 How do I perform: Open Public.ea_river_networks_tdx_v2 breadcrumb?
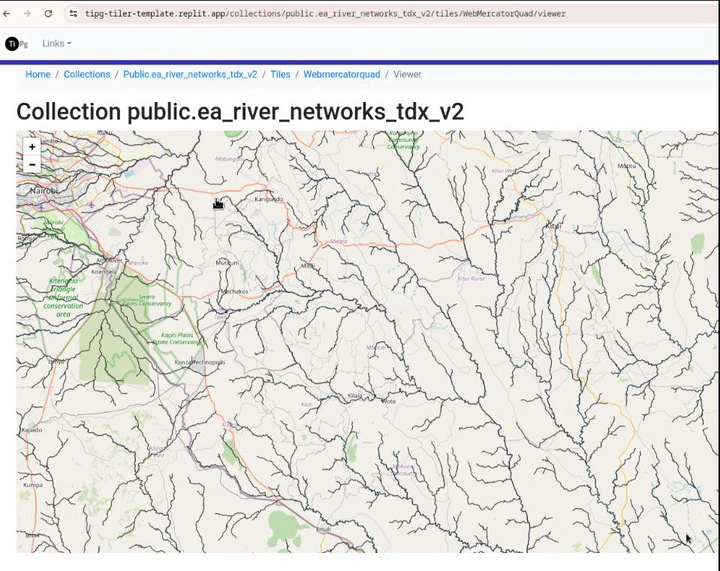pos(190,74)
